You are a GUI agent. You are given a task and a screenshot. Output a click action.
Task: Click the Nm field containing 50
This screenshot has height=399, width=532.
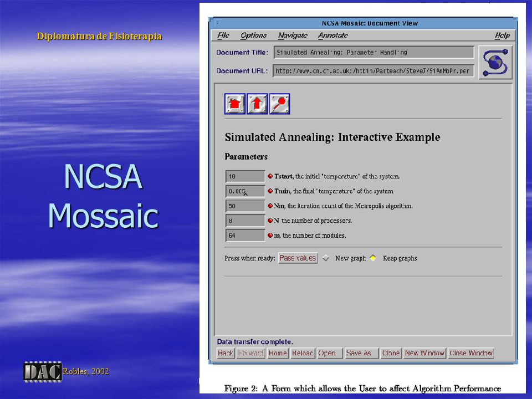click(245, 206)
